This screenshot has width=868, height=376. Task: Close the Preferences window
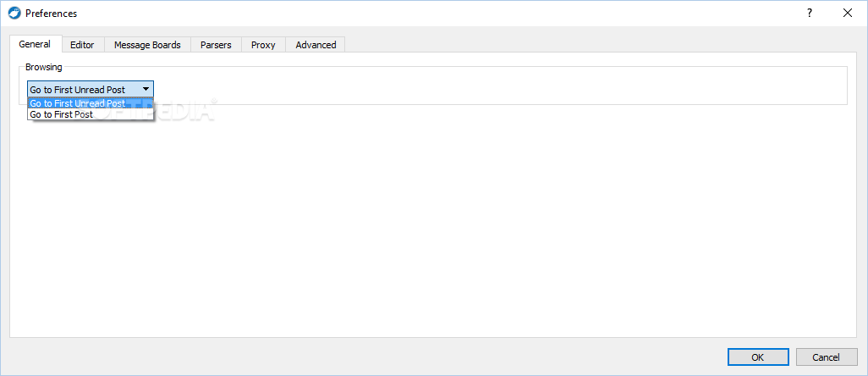pyautogui.click(x=848, y=14)
